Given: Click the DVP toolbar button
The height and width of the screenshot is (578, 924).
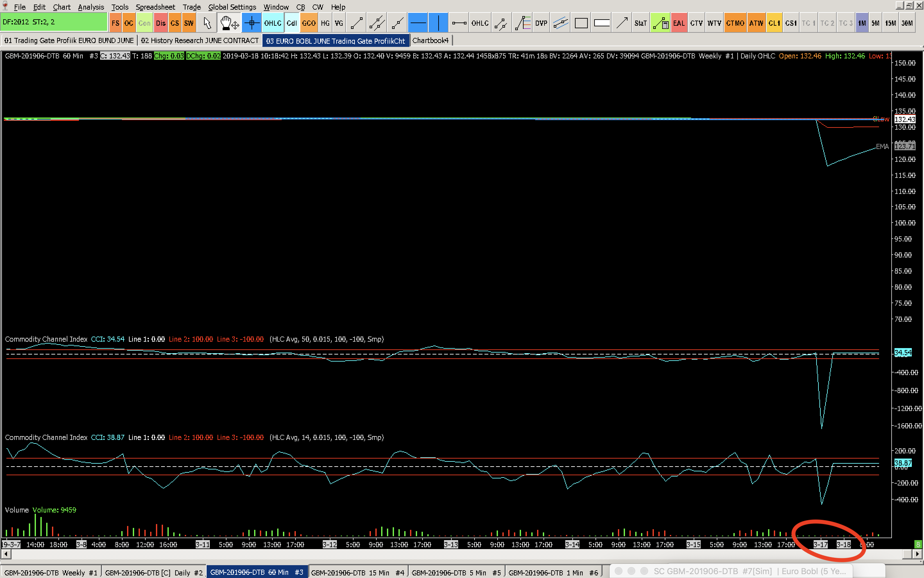Looking at the screenshot, I should tap(541, 23).
